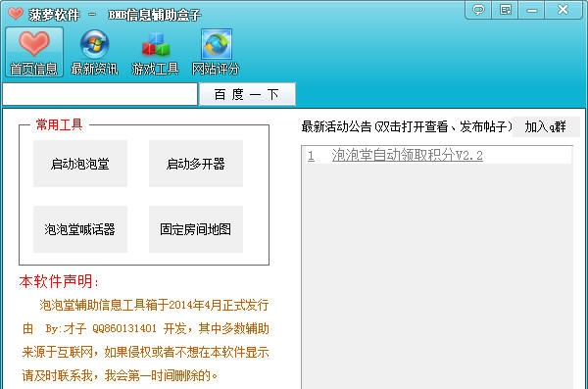The image size is (588, 389).
Task: Click the 常用工具 group label
Action: (x=59, y=124)
